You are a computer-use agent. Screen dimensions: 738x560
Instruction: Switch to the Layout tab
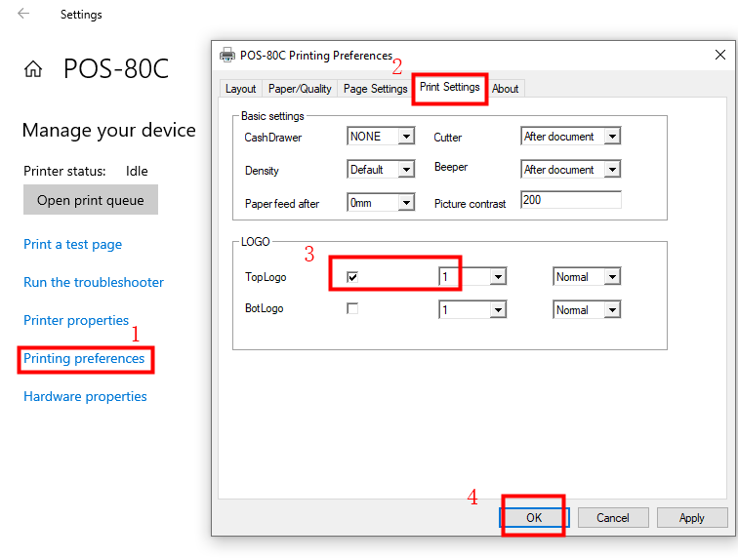click(x=240, y=89)
